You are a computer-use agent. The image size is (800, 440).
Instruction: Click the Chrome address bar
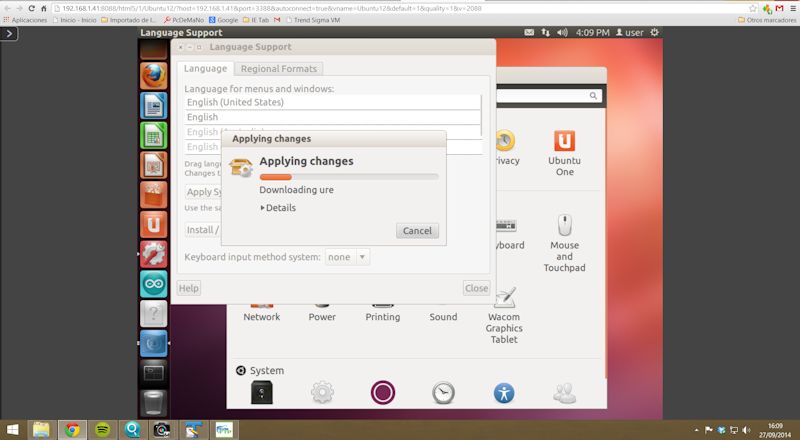pos(398,8)
